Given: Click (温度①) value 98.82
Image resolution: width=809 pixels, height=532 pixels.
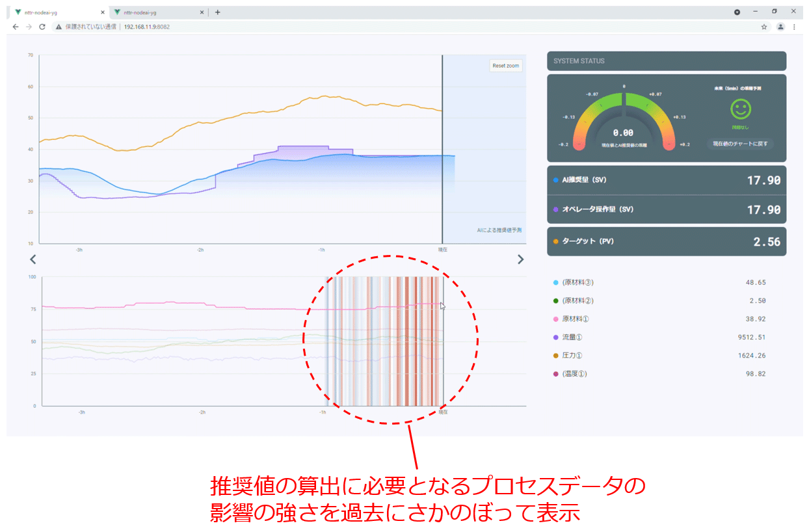Looking at the screenshot, I should 756,373.
